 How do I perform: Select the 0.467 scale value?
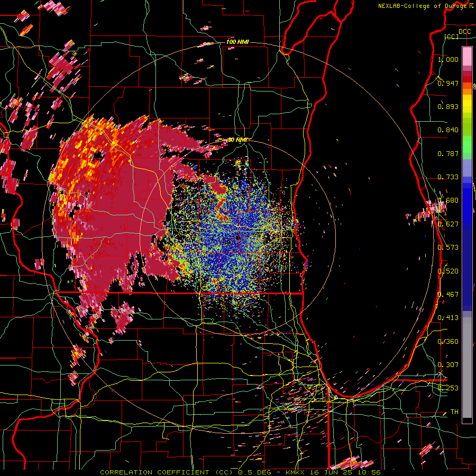pos(448,294)
